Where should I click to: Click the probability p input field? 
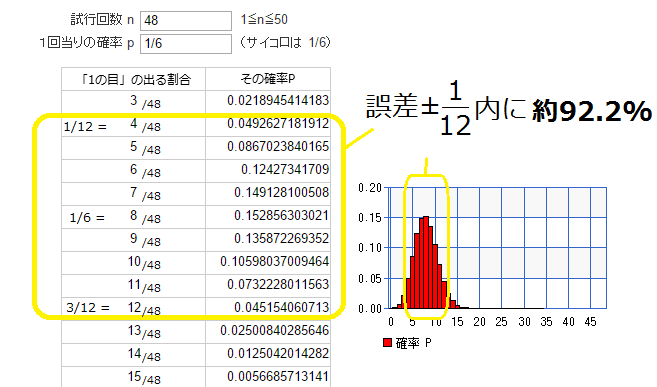tap(186, 44)
